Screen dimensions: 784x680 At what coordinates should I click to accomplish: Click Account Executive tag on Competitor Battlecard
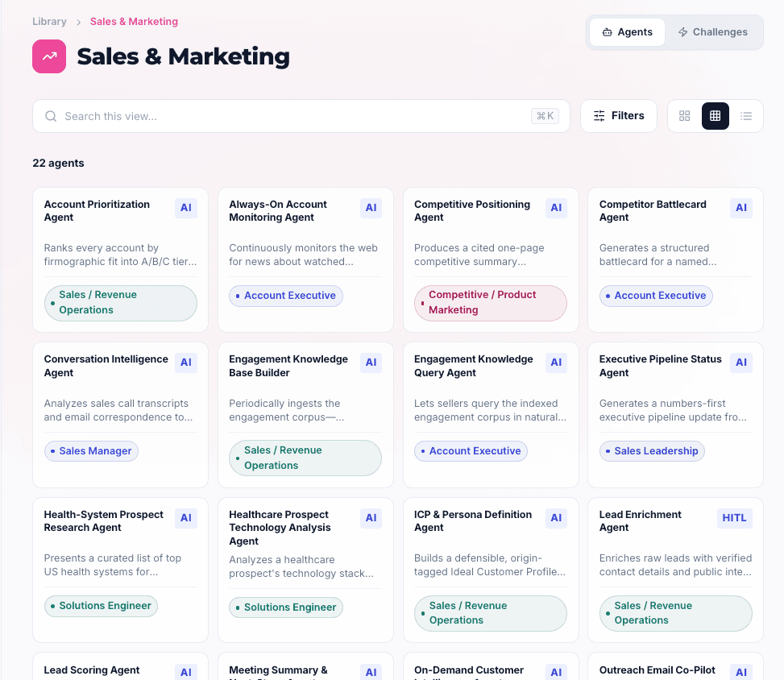(x=656, y=296)
